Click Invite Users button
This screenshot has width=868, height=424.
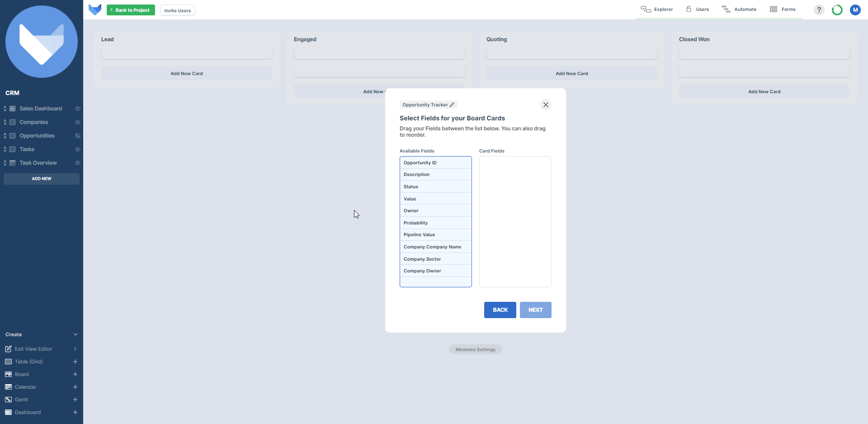(x=177, y=10)
